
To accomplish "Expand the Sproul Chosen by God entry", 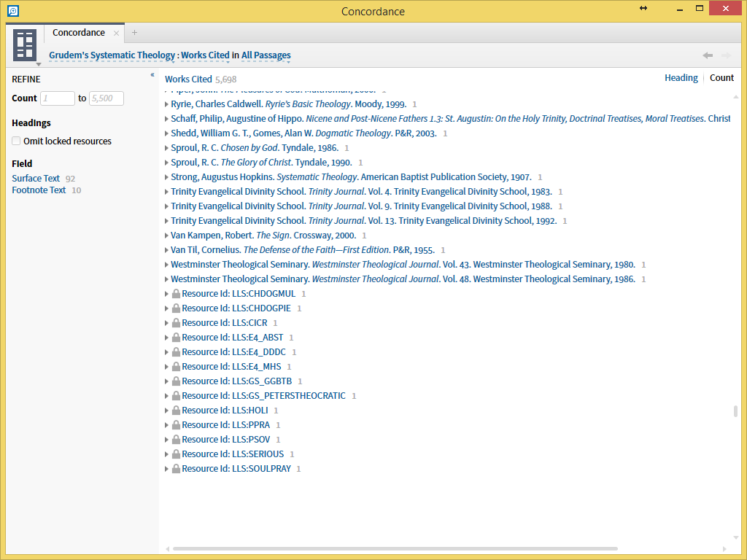I will pyautogui.click(x=166, y=148).
